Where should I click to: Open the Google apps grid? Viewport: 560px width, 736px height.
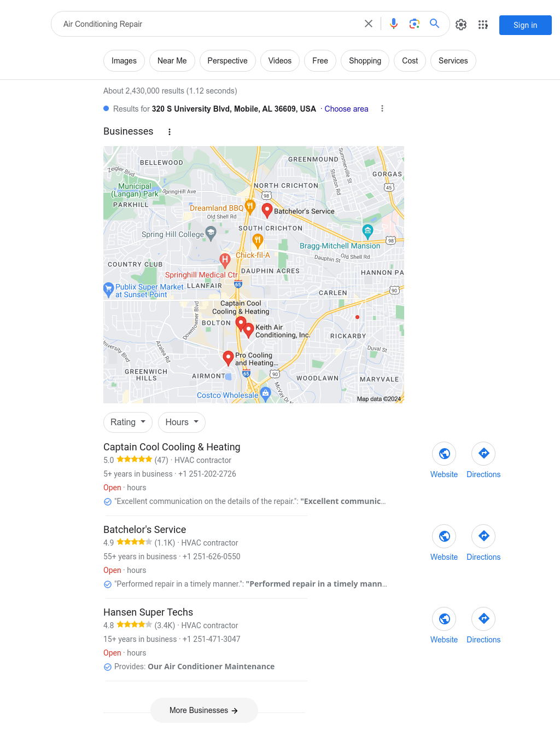[x=483, y=25]
